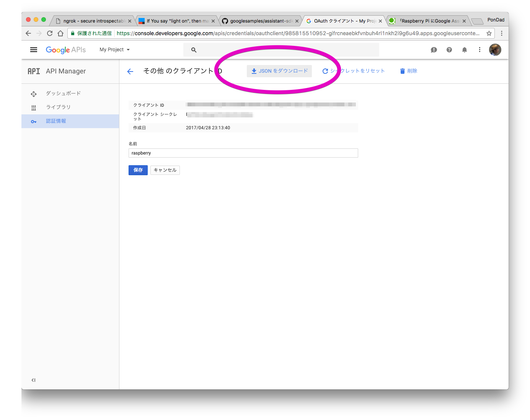Open the feedback speech-bubble icon

pos(434,50)
